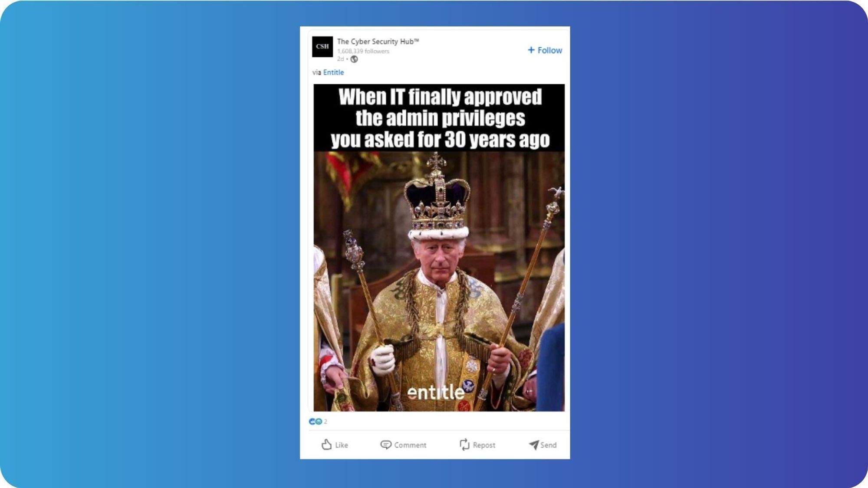The image size is (868, 488).
Task: Open the Entitle link after via
Action: [333, 72]
